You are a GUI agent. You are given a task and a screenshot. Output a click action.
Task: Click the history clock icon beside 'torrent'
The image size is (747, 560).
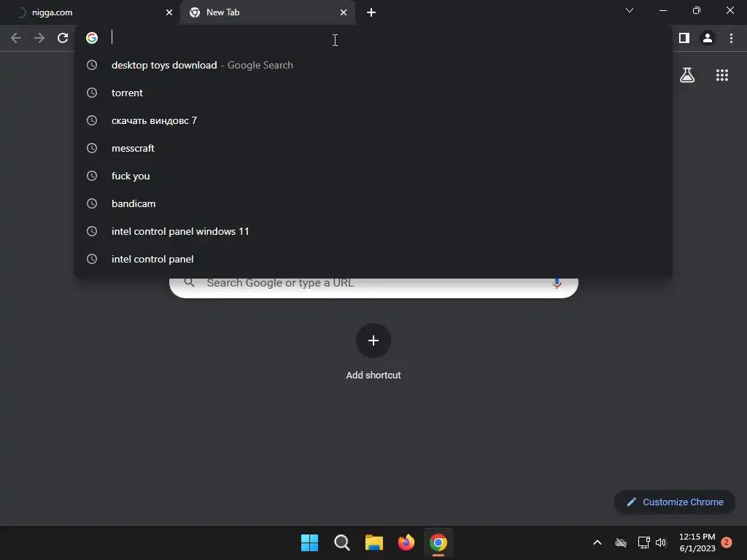92,93
